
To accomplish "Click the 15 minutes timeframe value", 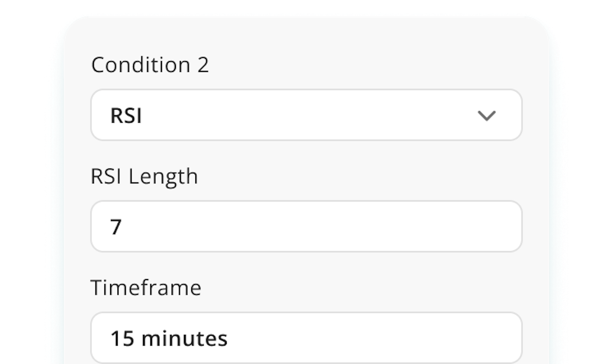I will (170, 338).
